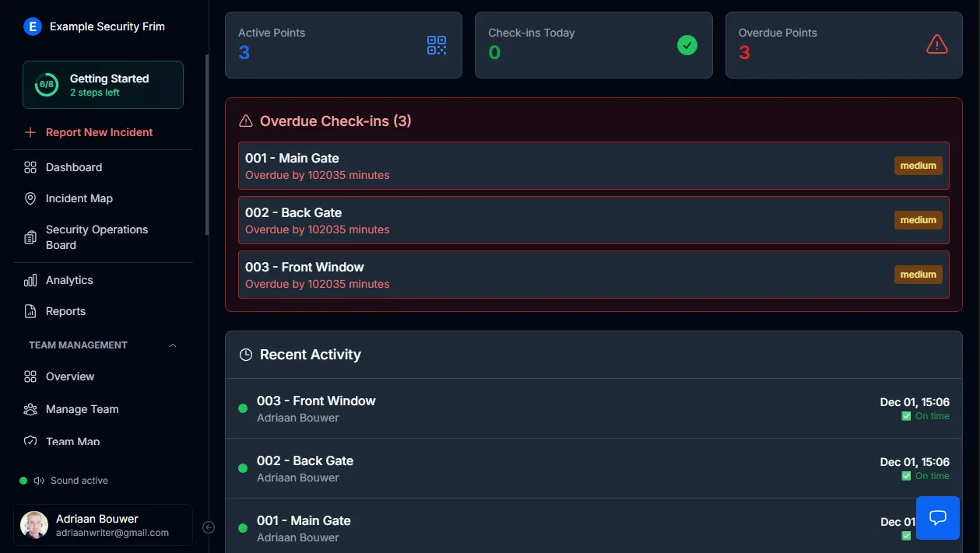
Task: Open the Dashboard menu item
Action: [x=73, y=167]
